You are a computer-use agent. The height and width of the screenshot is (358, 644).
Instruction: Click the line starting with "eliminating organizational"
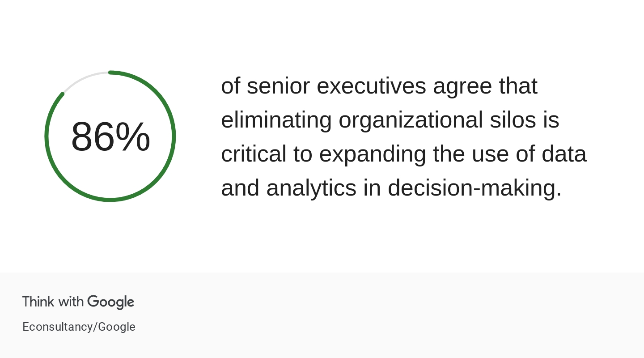390,120
